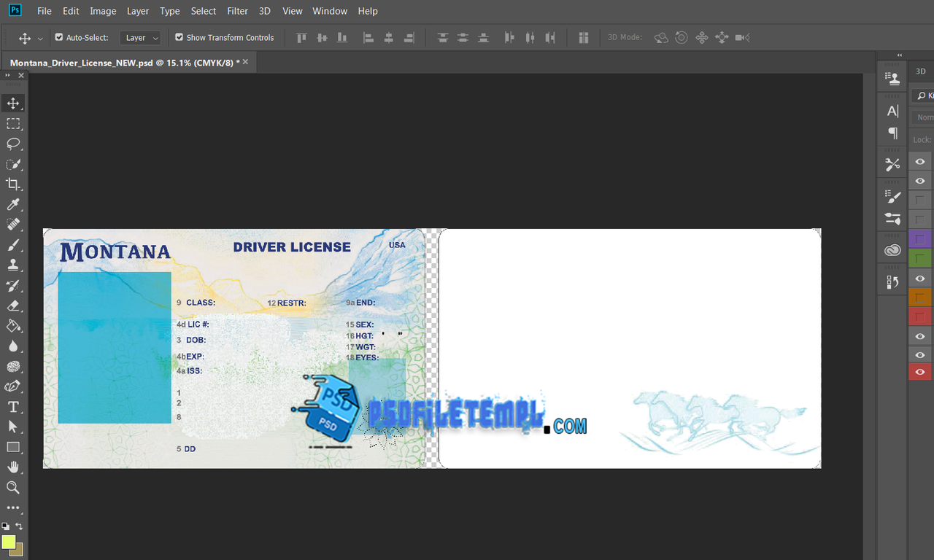Select the Crop tool
The height and width of the screenshot is (560, 934).
(x=13, y=184)
